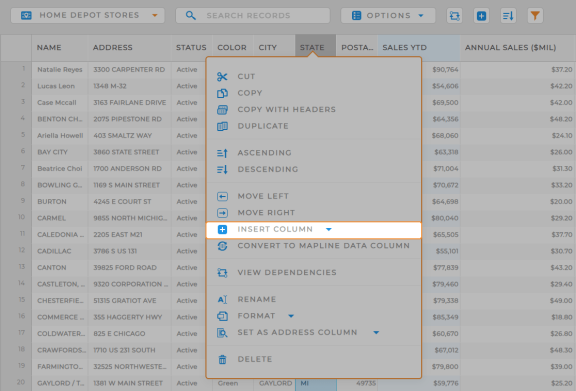Click the Natalie Reyes name cell

(60, 69)
